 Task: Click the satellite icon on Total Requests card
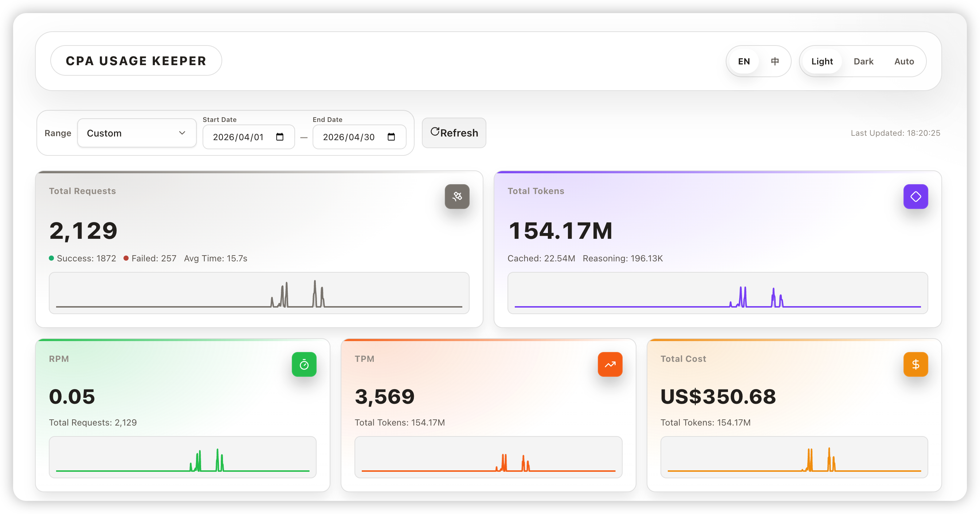tap(457, 197)
